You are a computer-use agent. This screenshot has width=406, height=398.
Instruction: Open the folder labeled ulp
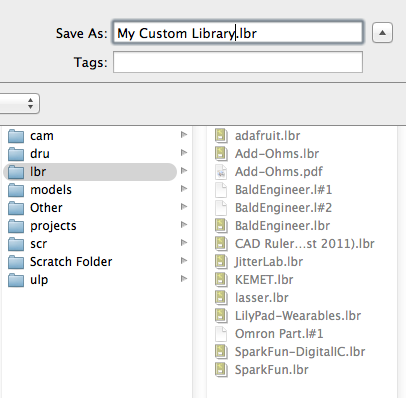39,280
